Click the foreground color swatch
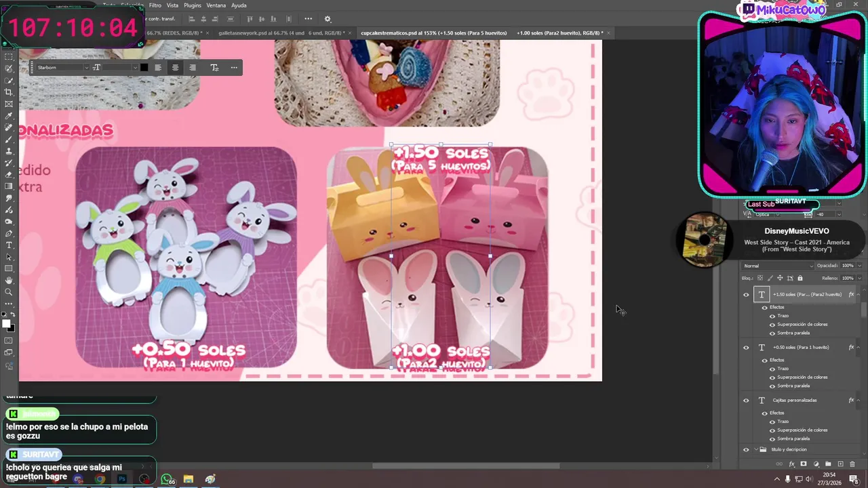Image resolution: width=868 pixels, height=488 pixels. pyautogui.click(x=7, y=324)
